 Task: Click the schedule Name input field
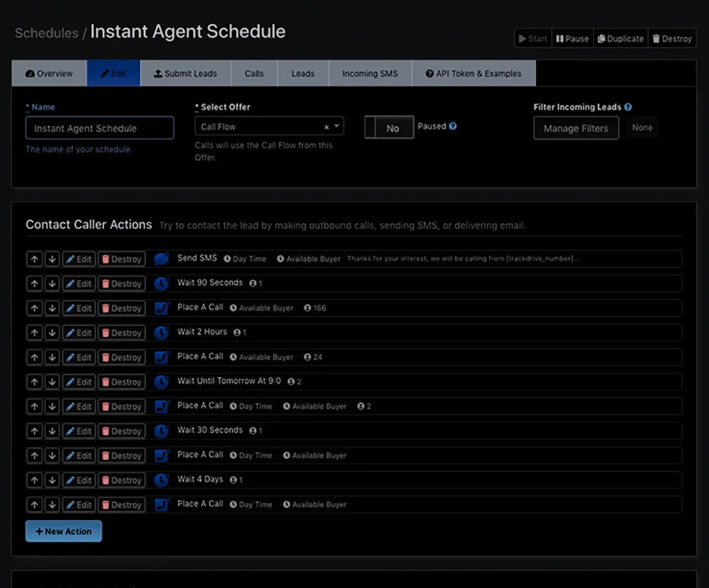click(99, 128)
